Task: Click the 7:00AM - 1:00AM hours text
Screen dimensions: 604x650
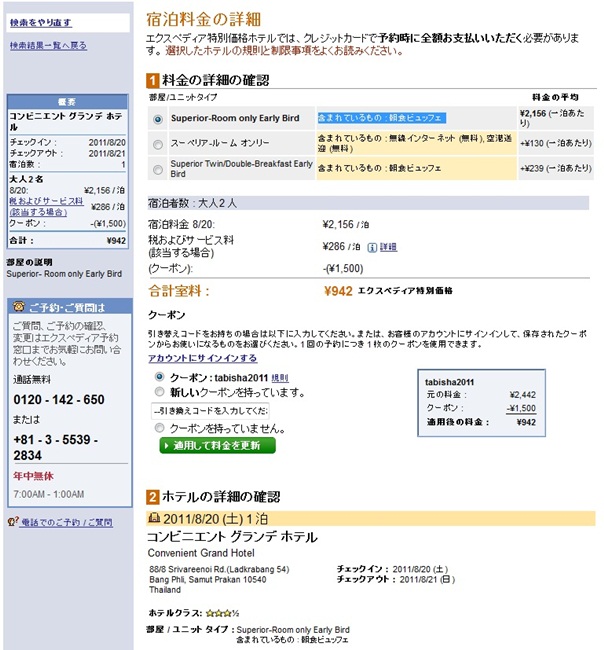Action: click(49, 494)
